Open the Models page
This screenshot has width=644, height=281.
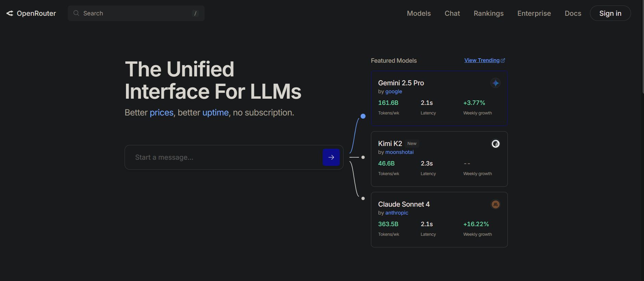pos(419,13)
